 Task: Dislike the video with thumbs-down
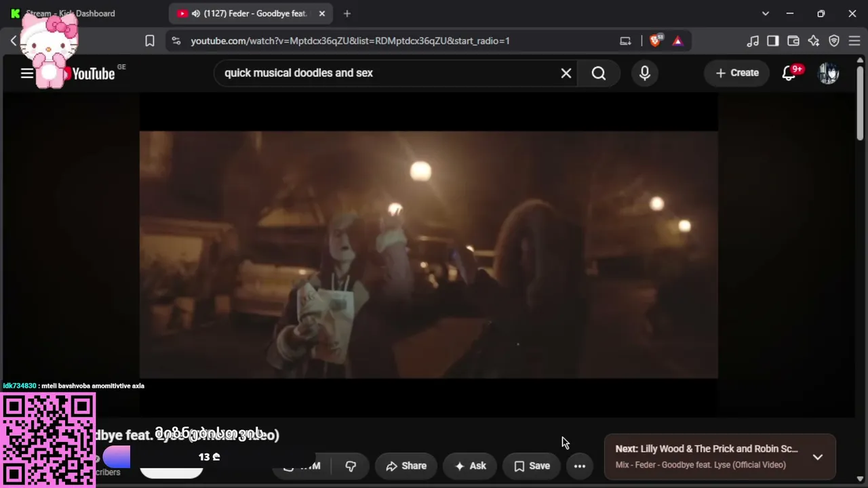[351, 466]
